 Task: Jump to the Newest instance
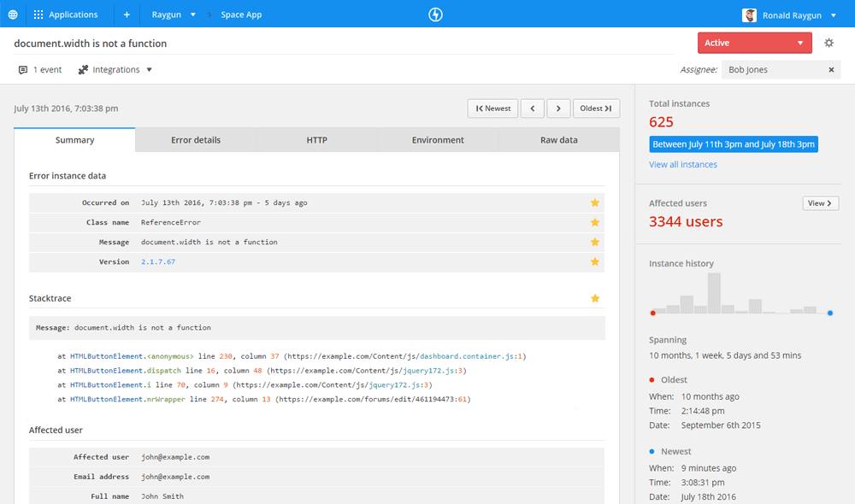click(x=493, y=108)
